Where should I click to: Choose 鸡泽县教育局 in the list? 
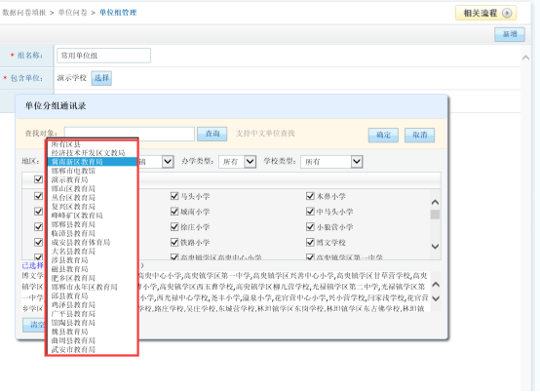coord(73,305)
